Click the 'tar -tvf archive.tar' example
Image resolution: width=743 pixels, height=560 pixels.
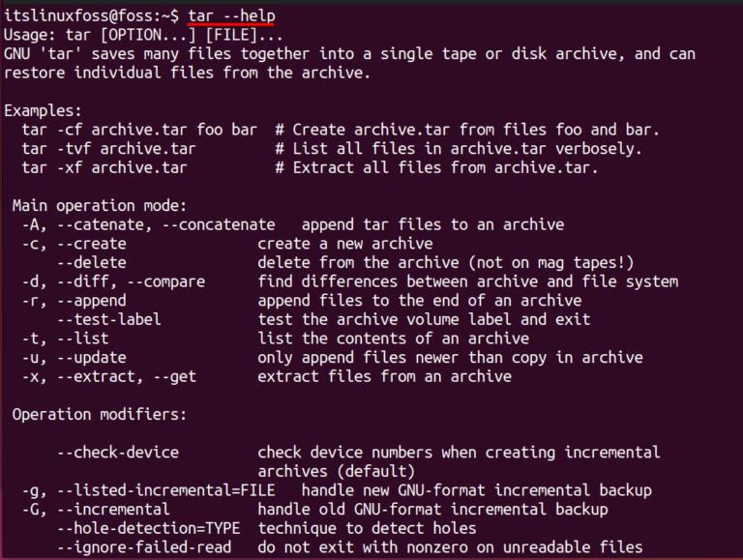113,148
